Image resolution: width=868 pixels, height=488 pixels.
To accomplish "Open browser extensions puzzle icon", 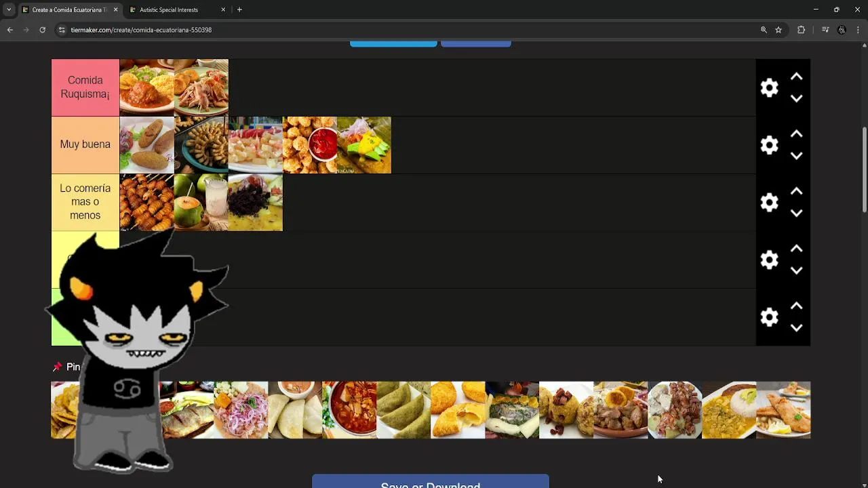I will (801, 30).
